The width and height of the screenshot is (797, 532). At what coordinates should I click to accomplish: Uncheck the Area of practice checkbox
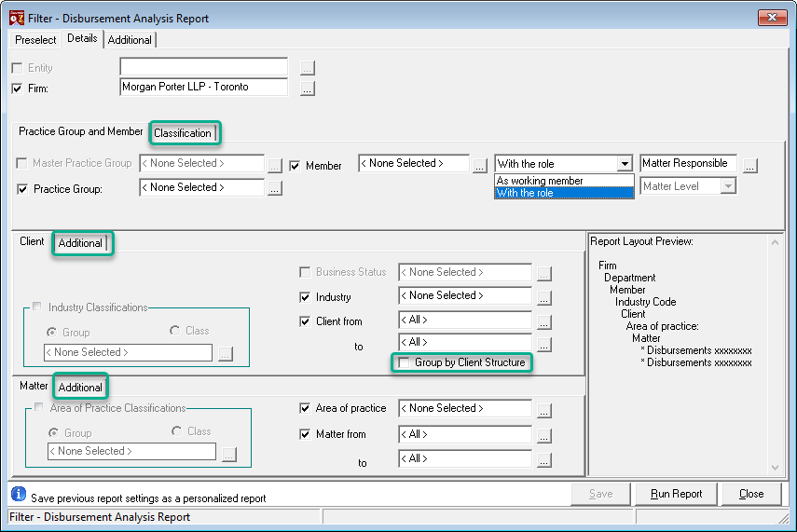tap(305, 408)
